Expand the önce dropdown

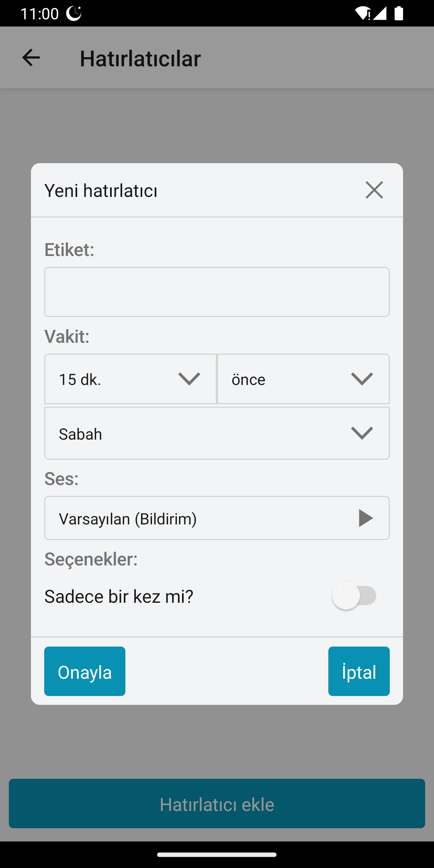303,379
